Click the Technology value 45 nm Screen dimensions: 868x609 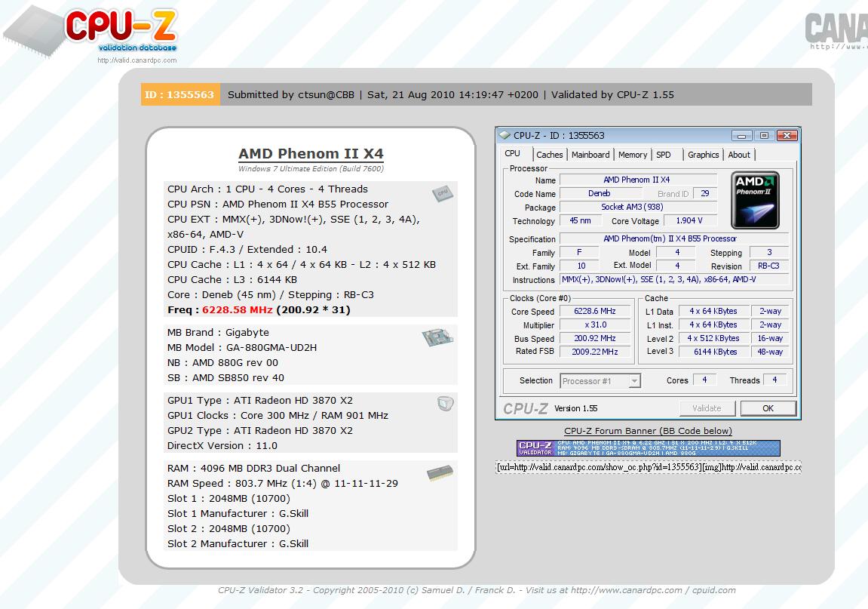(580, 220)
